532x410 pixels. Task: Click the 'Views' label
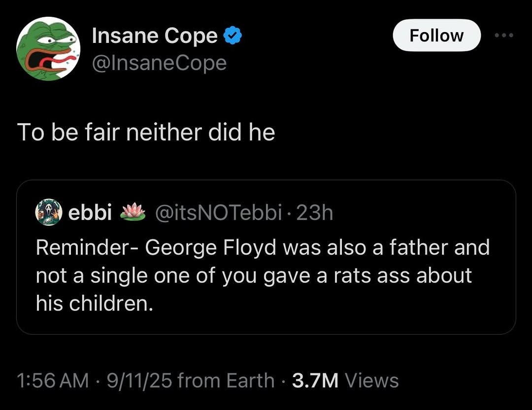click(x=372, y=380)
